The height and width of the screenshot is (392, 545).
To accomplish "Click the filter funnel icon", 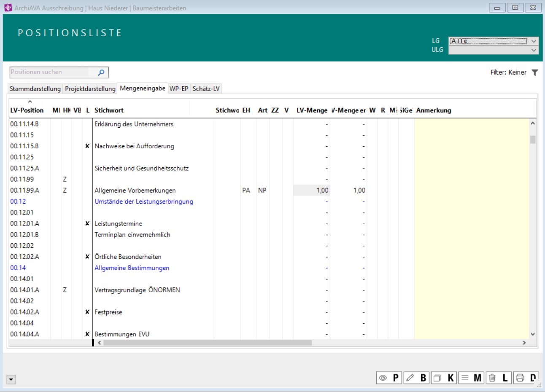I will click(x=535, y=72).
